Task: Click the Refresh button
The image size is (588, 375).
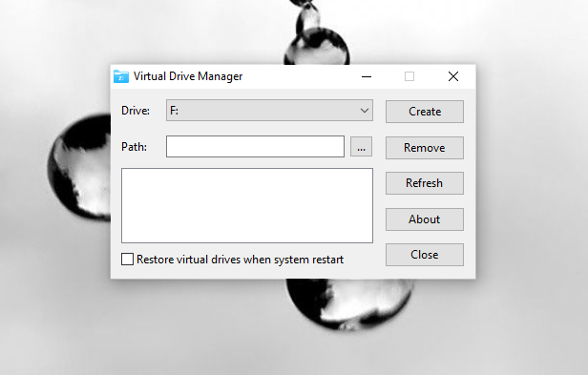Action: pyautogui.click(x=425, y=183)
